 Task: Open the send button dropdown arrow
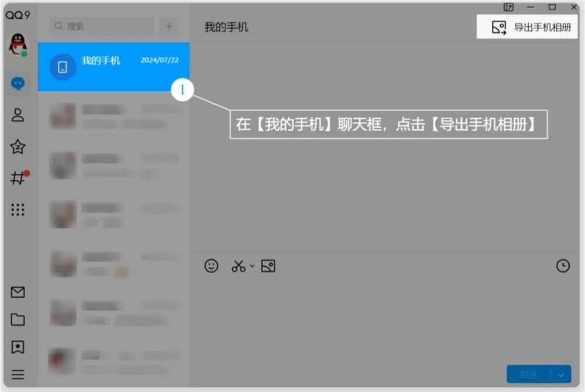click(x=560, y=374)
